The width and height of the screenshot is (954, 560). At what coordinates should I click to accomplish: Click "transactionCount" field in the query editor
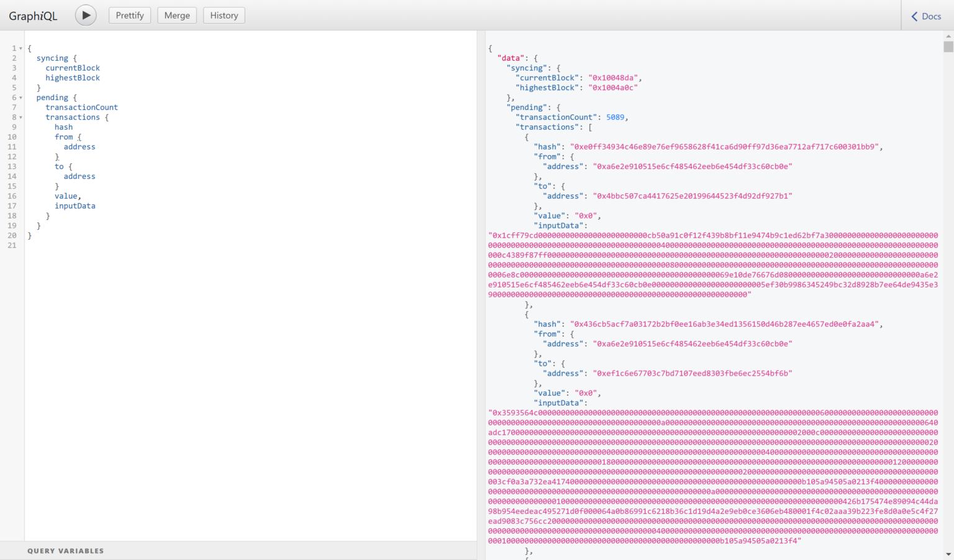click(x=81, y=107)
